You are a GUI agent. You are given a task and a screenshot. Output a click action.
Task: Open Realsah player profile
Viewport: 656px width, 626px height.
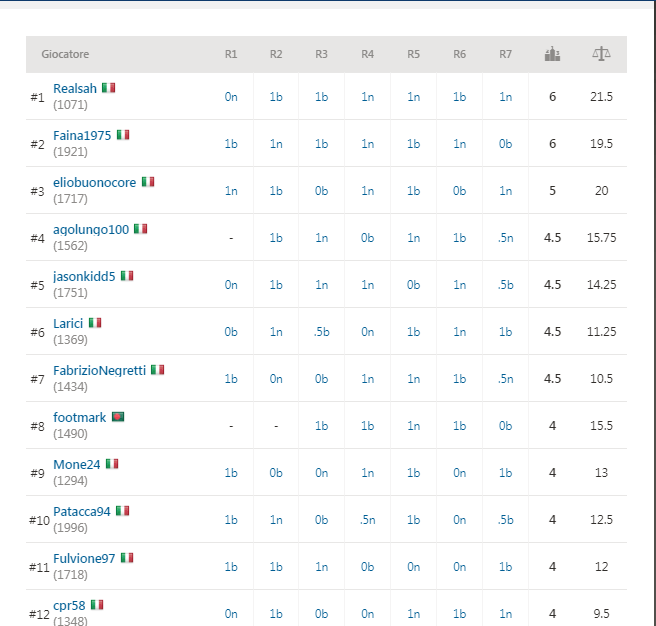(75, 89)
